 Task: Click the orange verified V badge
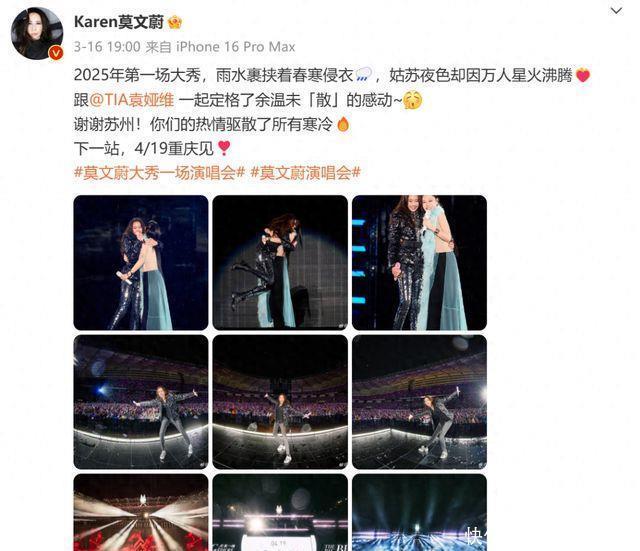click(56, 53)
